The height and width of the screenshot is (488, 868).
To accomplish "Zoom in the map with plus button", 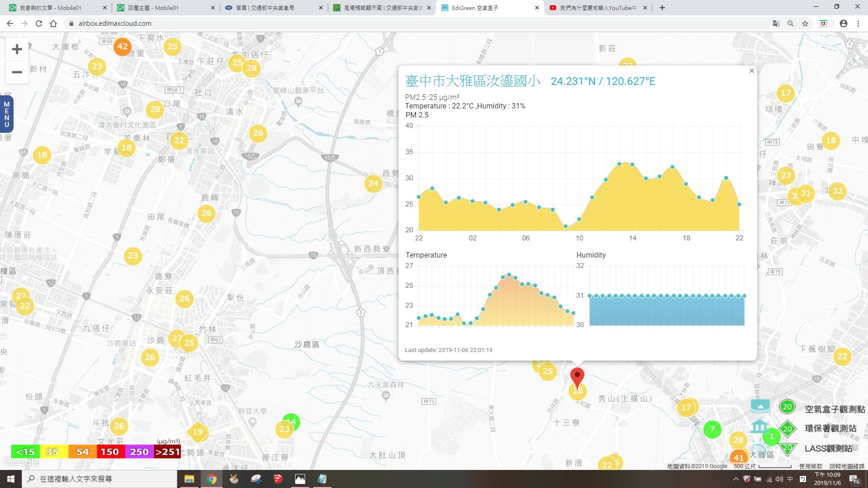I will [x=17, y=49].
